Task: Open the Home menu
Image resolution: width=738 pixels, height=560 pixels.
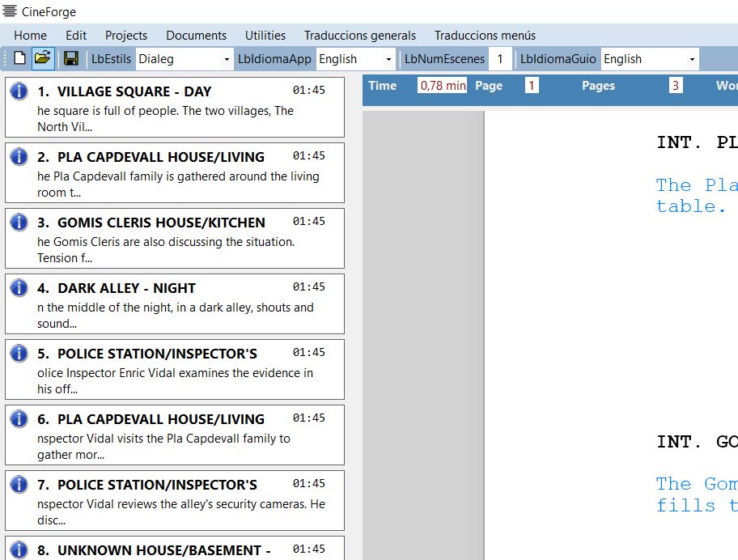Action: tap(30, 36)
